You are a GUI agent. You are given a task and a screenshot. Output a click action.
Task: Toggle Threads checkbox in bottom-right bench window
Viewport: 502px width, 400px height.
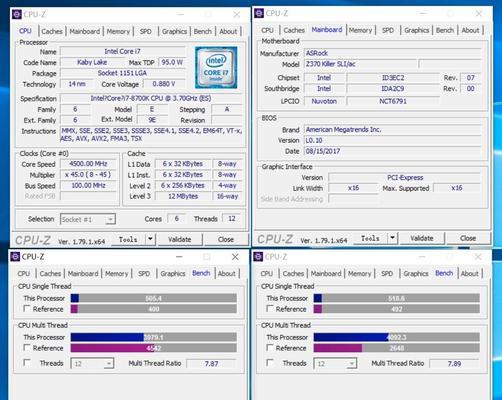pyautogui.click(x=270, y=363)
